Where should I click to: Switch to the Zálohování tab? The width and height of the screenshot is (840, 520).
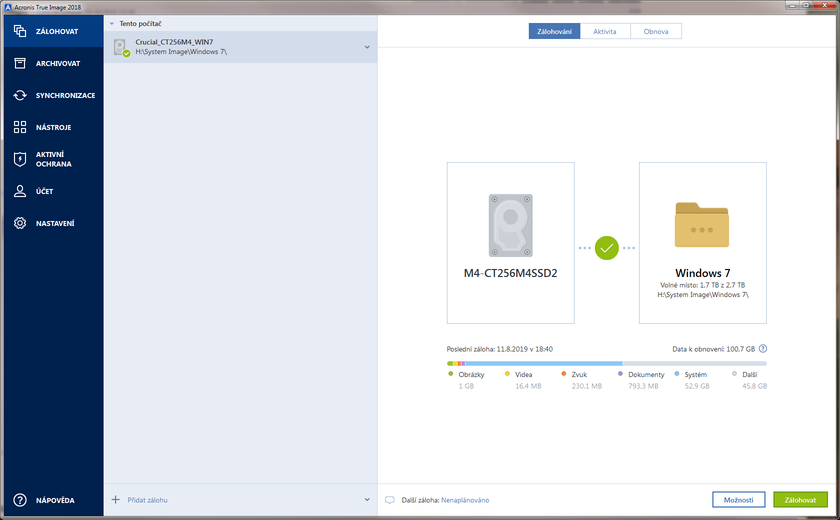pos(554,32)
